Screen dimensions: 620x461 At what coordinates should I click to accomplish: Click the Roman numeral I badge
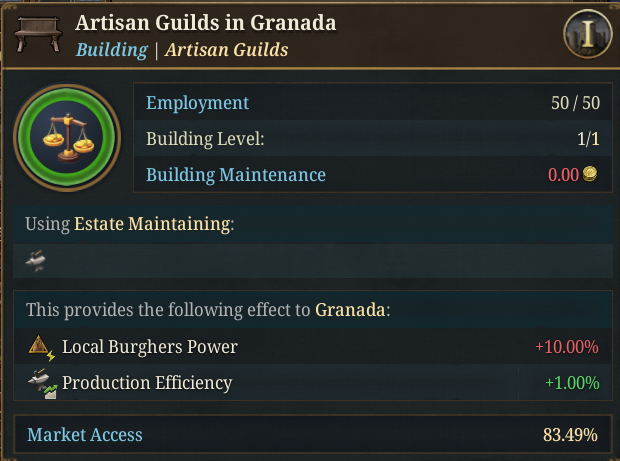587,35
